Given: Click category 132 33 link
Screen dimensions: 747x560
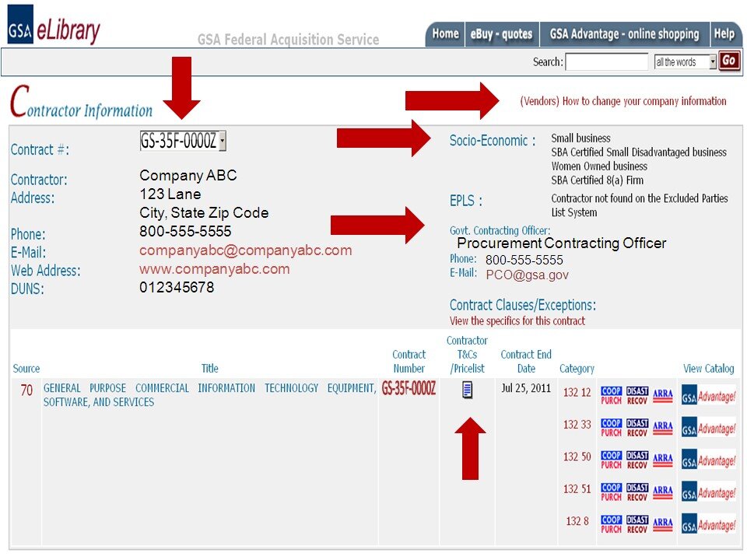Looking at the screenshot, I should [577, 425].
